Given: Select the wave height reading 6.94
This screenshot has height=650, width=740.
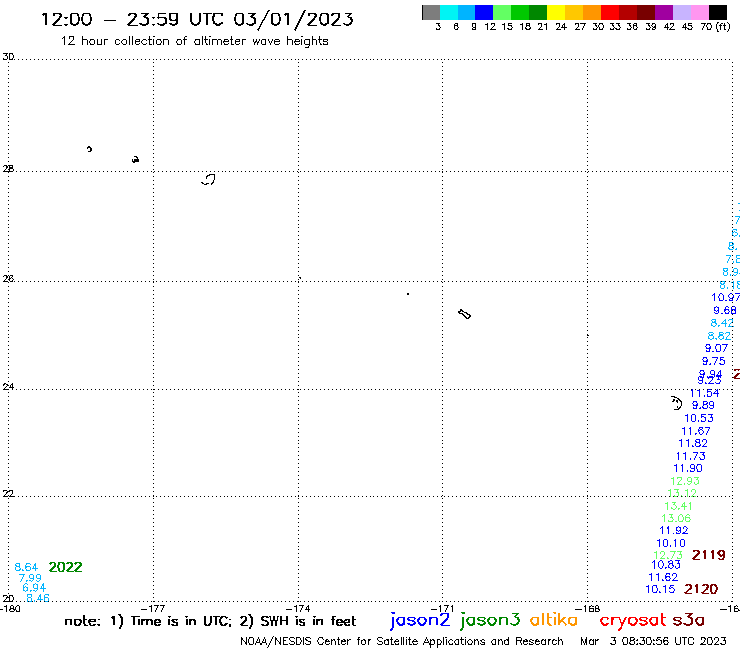Looking at the screenshot, I should [34, 588].
